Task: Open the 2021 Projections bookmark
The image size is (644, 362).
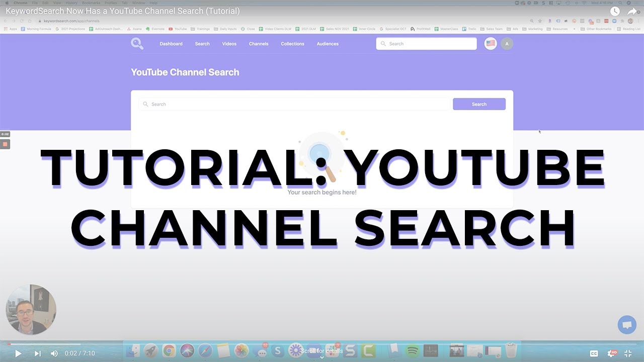Action: click(x=70, y=29)
